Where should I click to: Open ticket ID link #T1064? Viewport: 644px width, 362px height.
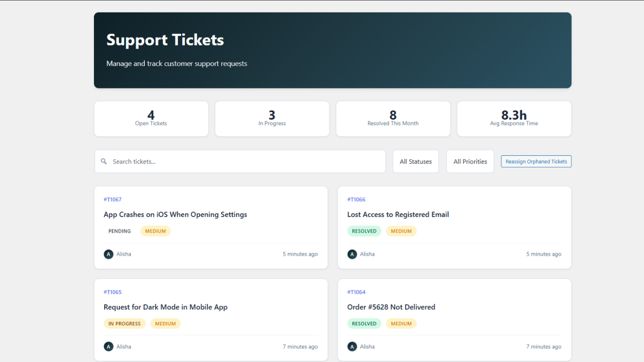(x=356, y=292)
